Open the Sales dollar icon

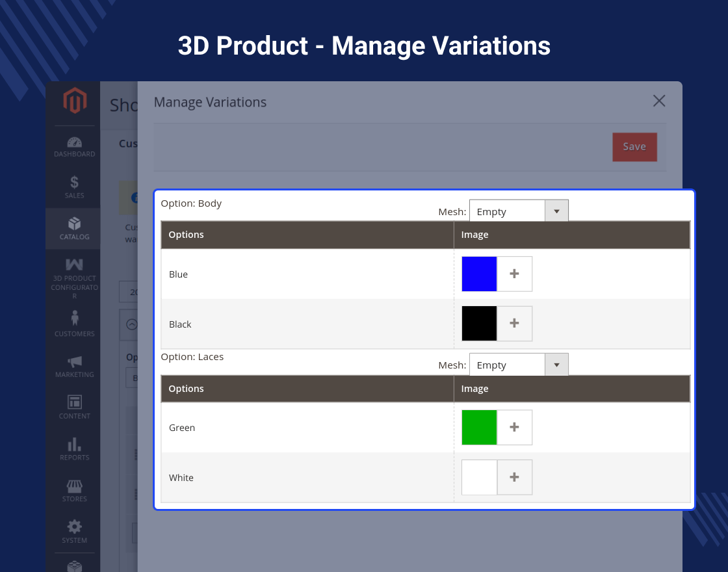74,183
